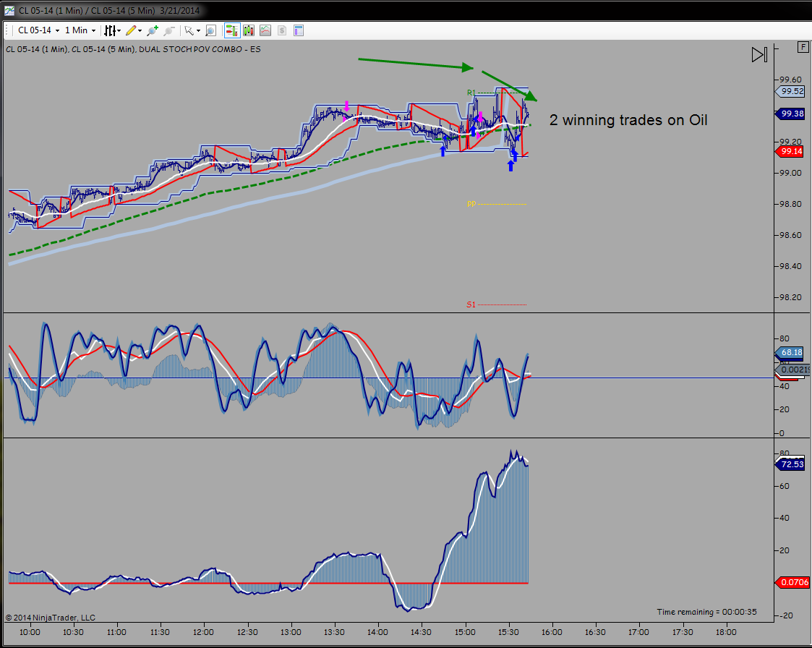Viewport: 812px width, 648px height.
Task: Click the zoom out magnifier icon
Action: tap(168, 30)
